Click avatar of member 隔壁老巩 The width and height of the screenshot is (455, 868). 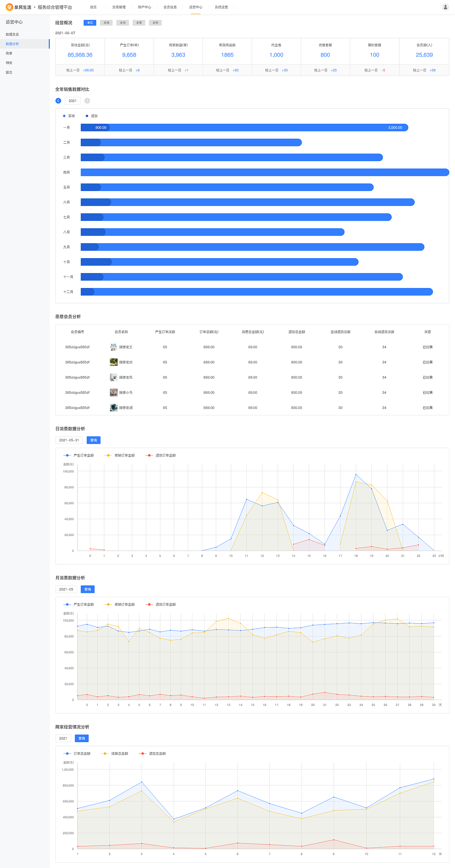113,377
